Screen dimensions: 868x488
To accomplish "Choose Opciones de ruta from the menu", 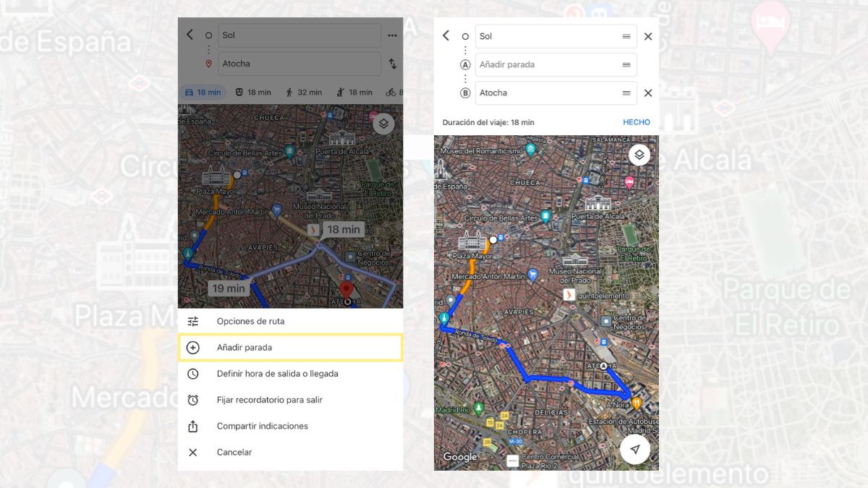I will click(x=250, y=321).
